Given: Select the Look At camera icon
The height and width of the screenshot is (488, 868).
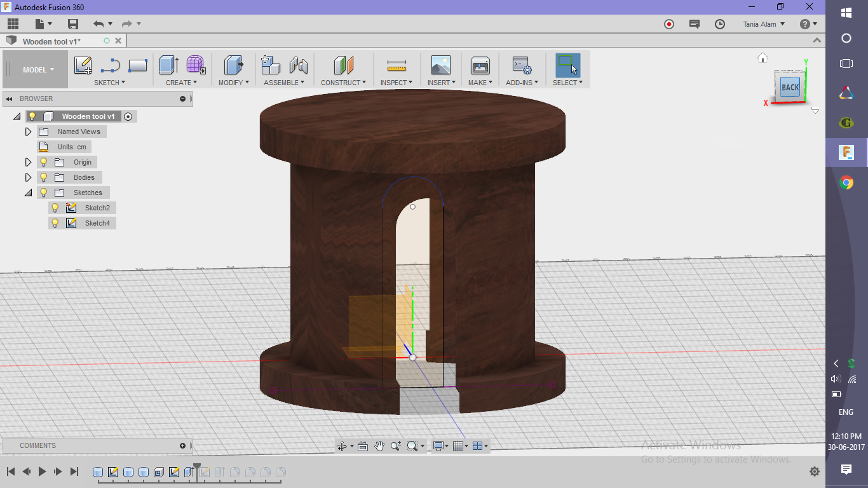Looking at the screenshot, I should (363, 446).
